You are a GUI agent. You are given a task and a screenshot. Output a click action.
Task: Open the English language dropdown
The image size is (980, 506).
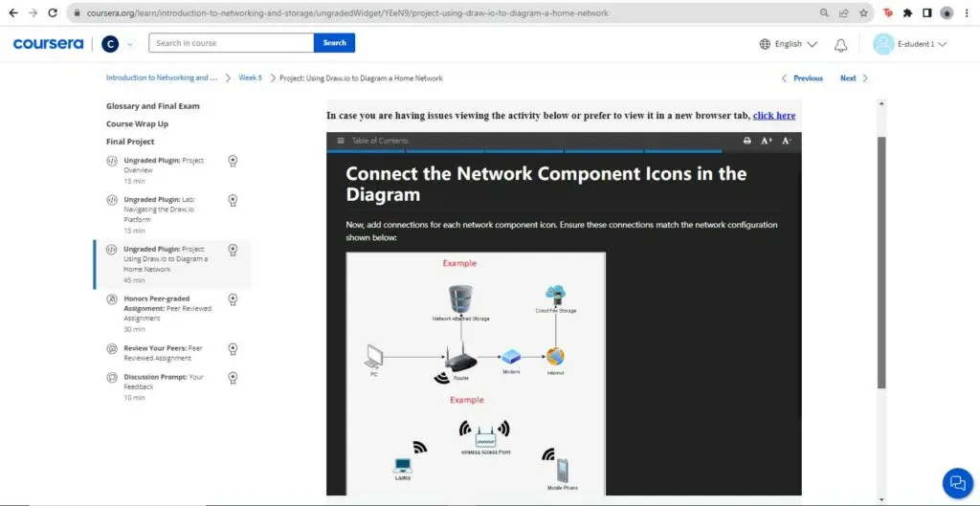pos(789,44)
